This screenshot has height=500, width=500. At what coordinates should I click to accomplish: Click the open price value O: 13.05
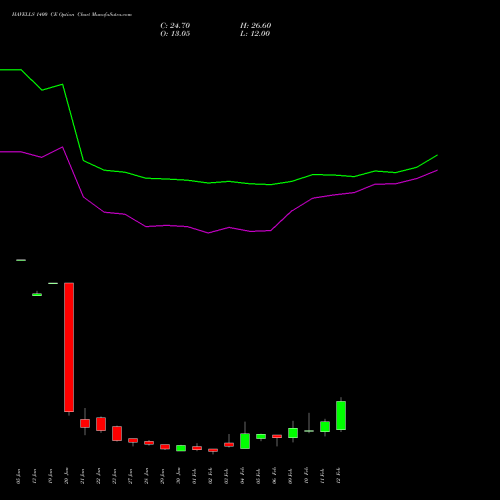[175, 34]
